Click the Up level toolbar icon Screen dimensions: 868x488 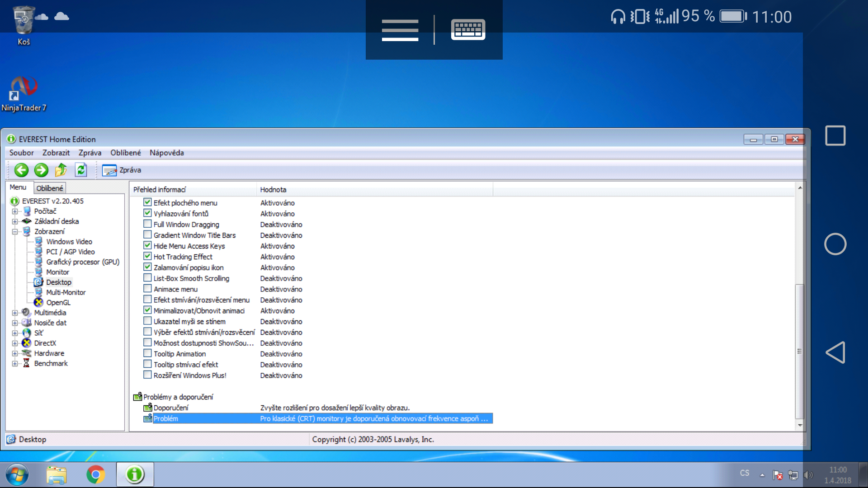(x=61, y=170)
